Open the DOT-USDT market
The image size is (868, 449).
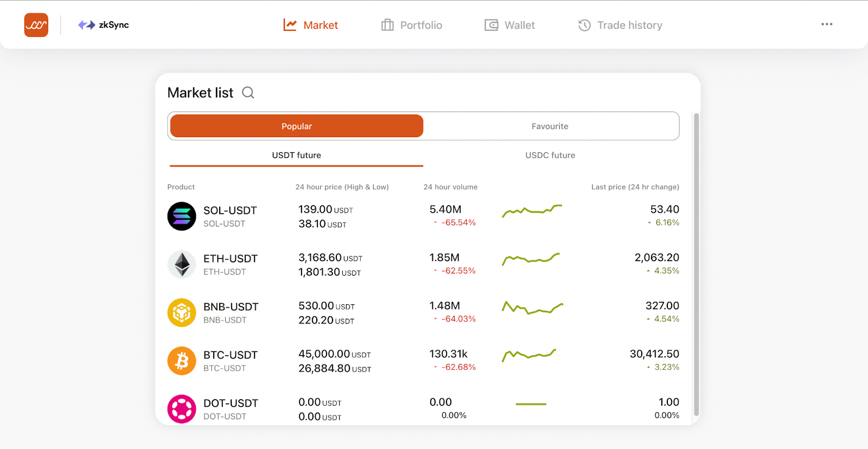(423, 409)
